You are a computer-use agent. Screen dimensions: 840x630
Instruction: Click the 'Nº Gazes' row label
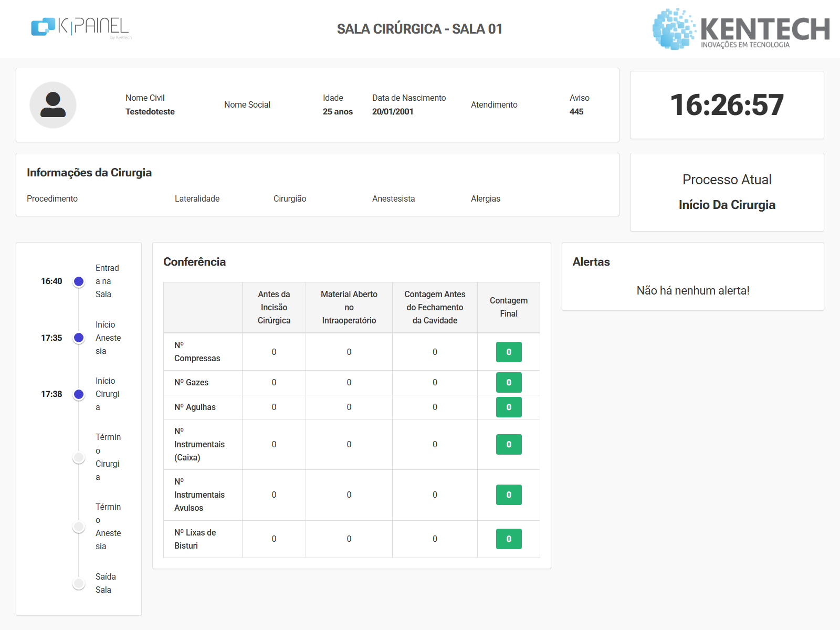(191, 382)
